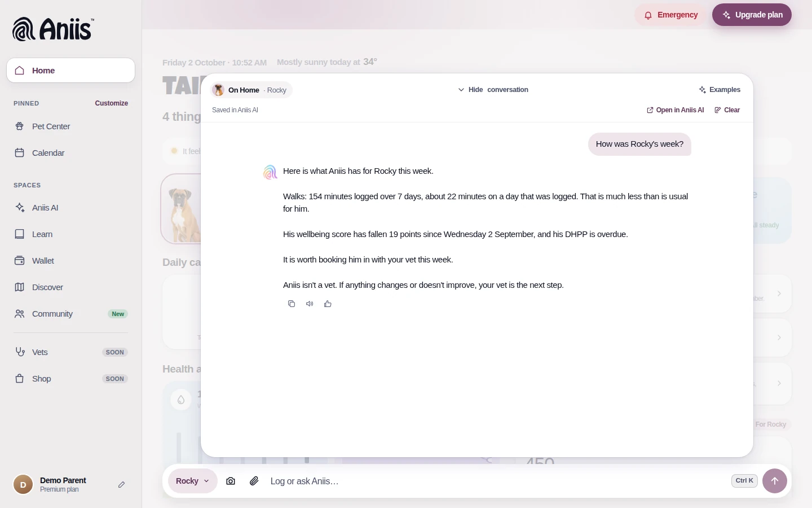Show example prompts

(720, 90)
